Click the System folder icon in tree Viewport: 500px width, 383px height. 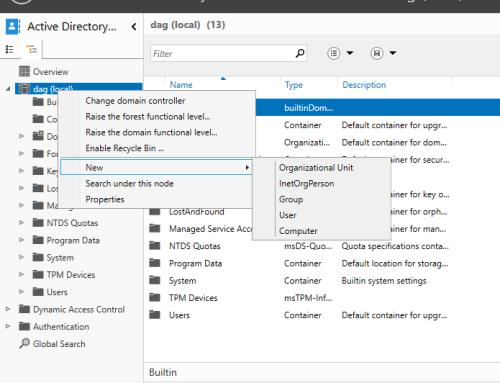[x=38, y=257]
